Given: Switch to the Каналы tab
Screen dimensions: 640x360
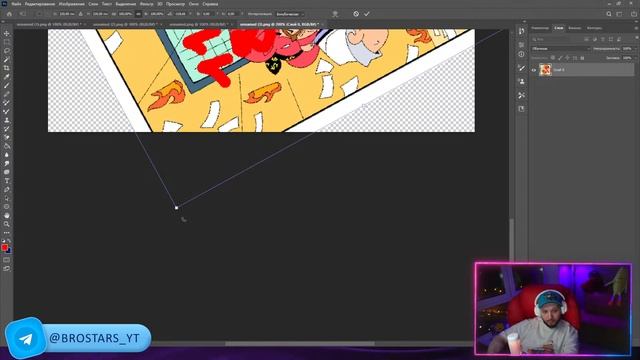Looking at the screenshot, I should click(x=575, y=28).
